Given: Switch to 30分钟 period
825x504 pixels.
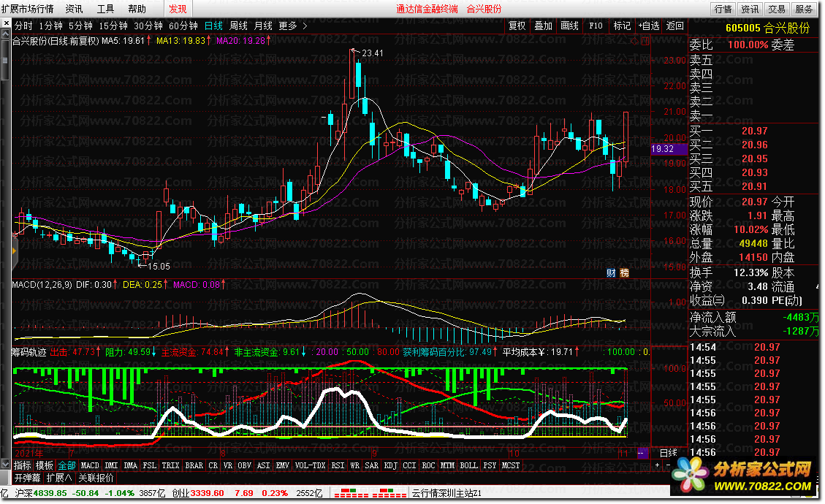Looking at the screenshot, I should point(148,26).
